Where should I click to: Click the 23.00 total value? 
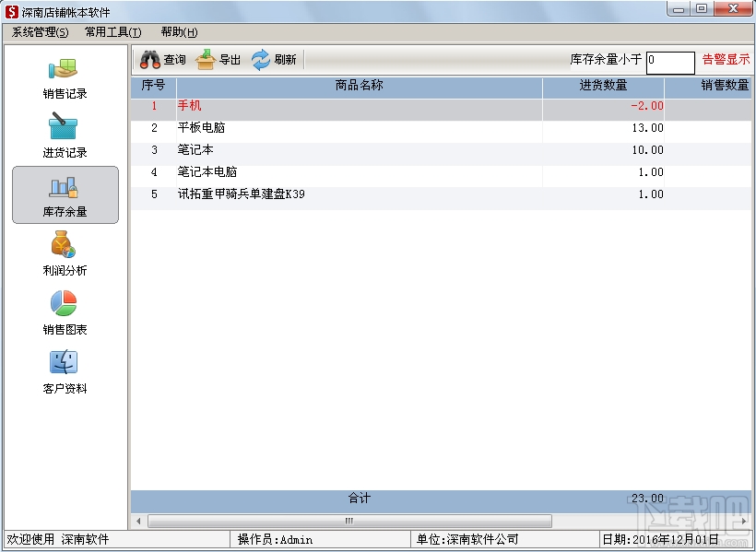[647, 499]
